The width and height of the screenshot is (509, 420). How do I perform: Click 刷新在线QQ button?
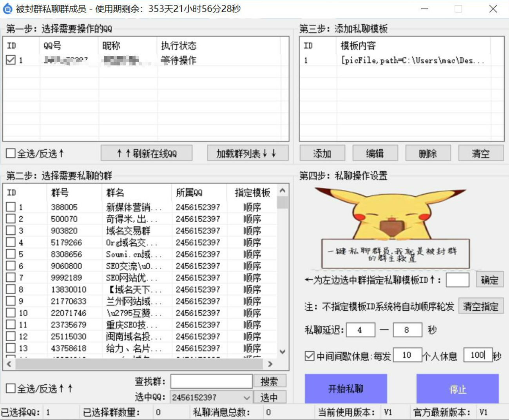[147, 154]
